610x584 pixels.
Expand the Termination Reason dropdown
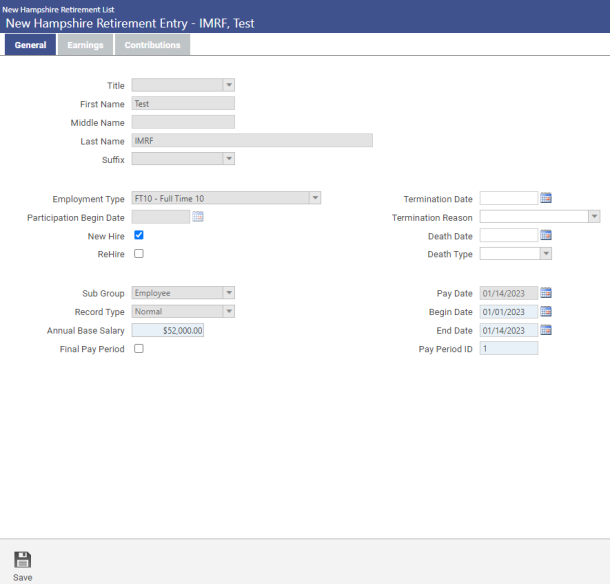pos(594,217)
